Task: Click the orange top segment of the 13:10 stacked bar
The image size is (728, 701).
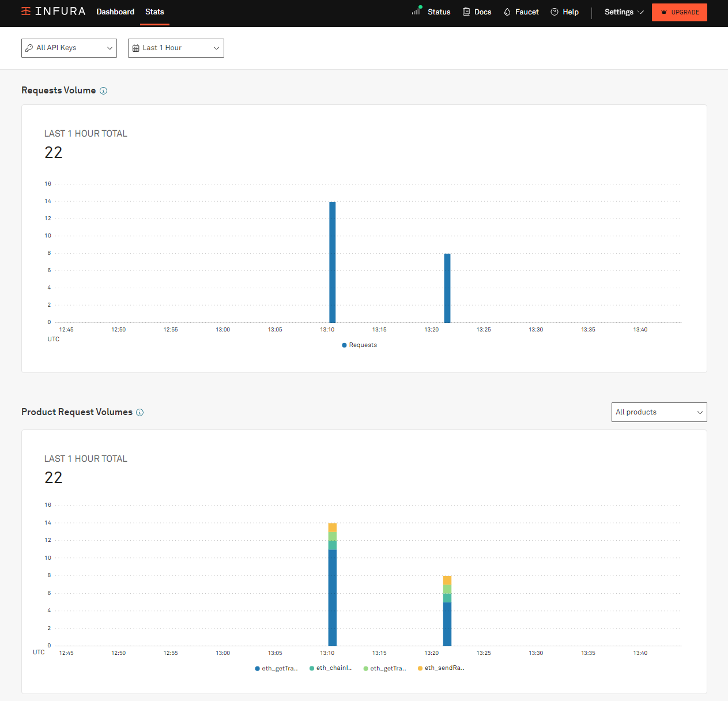Action: pyautogui.click(x=333, y=527)
